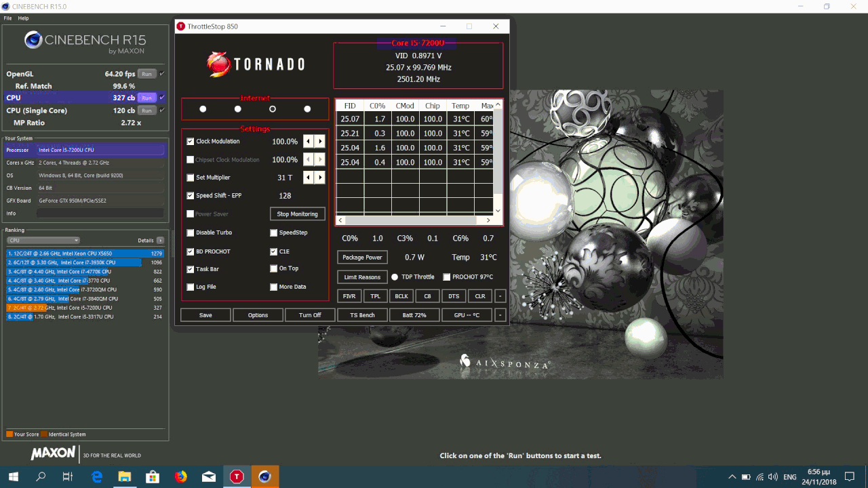The image size is (868, 488).
Task: Select the fourth Internet profile radio button
Action: (x=307, y=108)
